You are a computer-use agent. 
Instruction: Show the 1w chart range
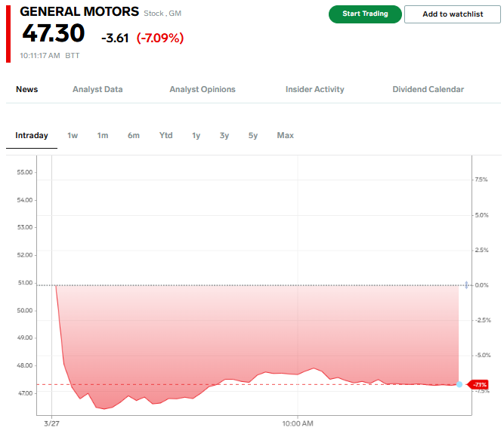(73, 135)
